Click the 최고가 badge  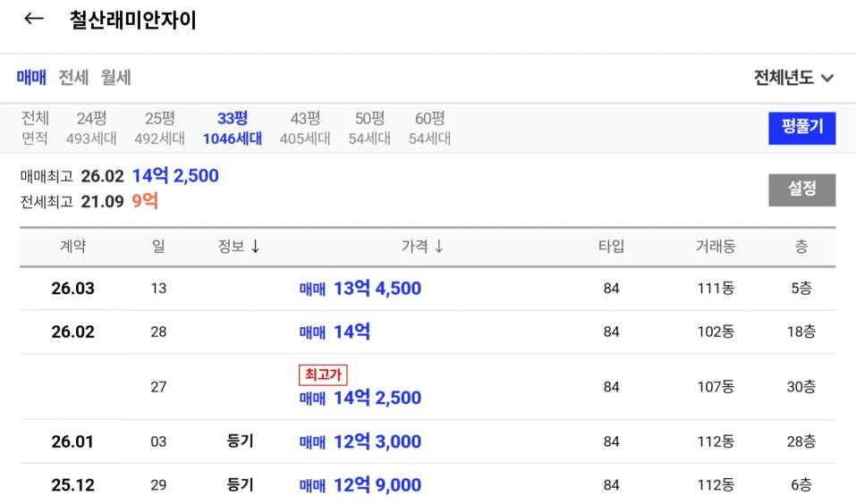tap(322, 374)
